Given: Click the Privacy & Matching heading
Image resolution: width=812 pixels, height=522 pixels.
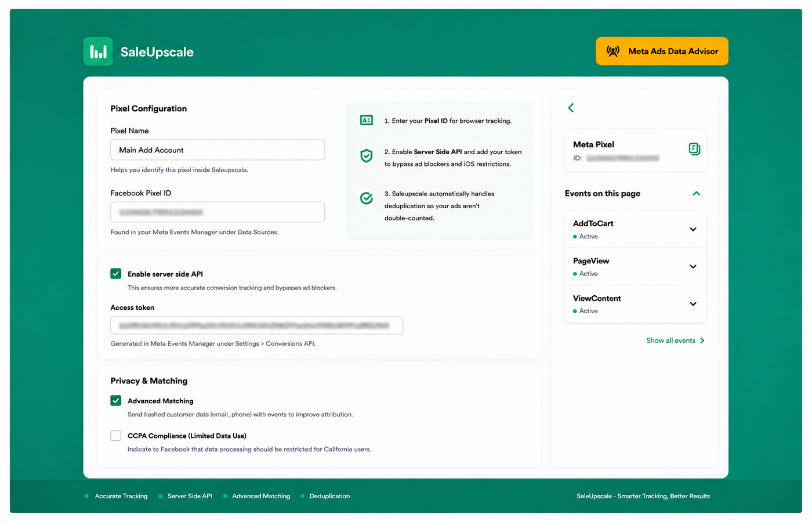Looking at the screenshot, I should tap(149, 381).
